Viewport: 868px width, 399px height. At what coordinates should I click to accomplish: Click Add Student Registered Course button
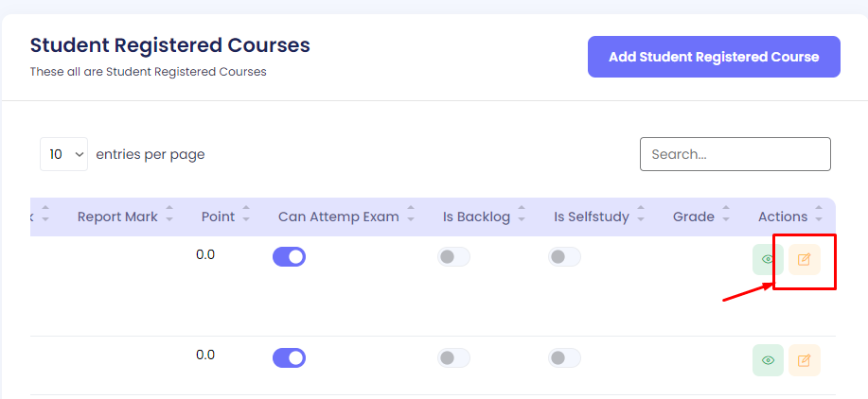click(714, 57)
